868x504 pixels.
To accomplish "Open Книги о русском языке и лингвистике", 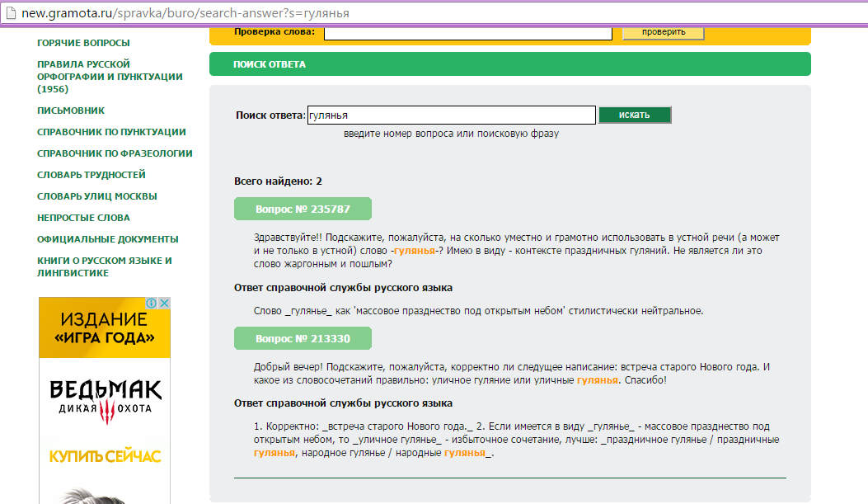I will click(104, 266).
